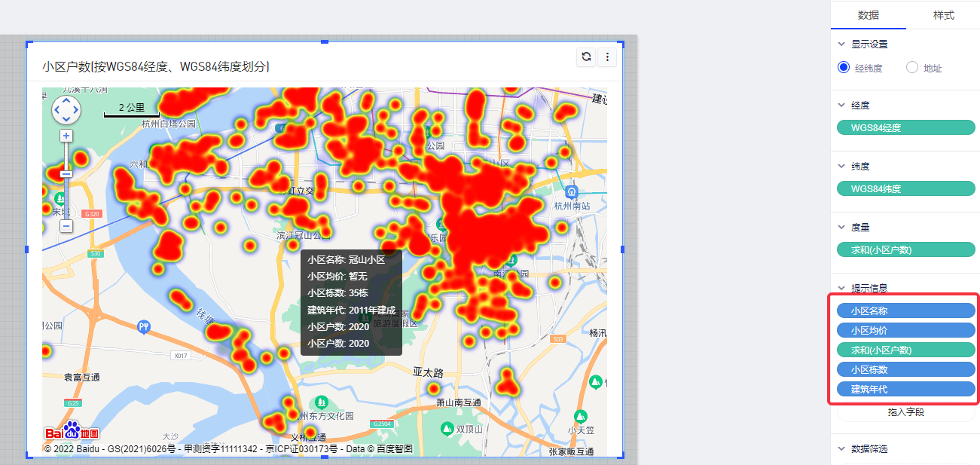Pan the map down with the compass arrow
Image resolution: width=980 pixels, height=465 pixels.
66,120
